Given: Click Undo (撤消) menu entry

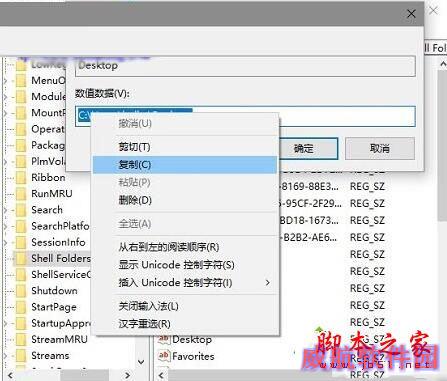Looking at the screenshot, I should pyautogui.click(x=185, y=124).
